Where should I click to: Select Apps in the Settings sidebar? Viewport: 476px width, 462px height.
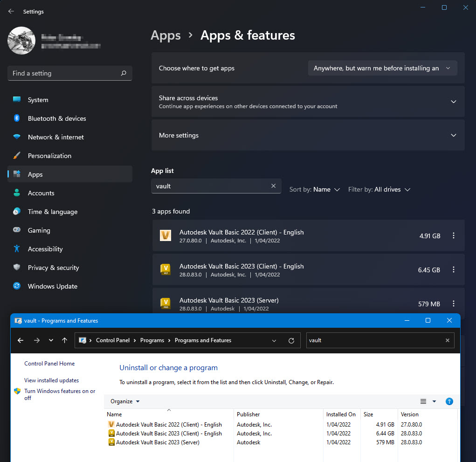click(x=35, y=174)
